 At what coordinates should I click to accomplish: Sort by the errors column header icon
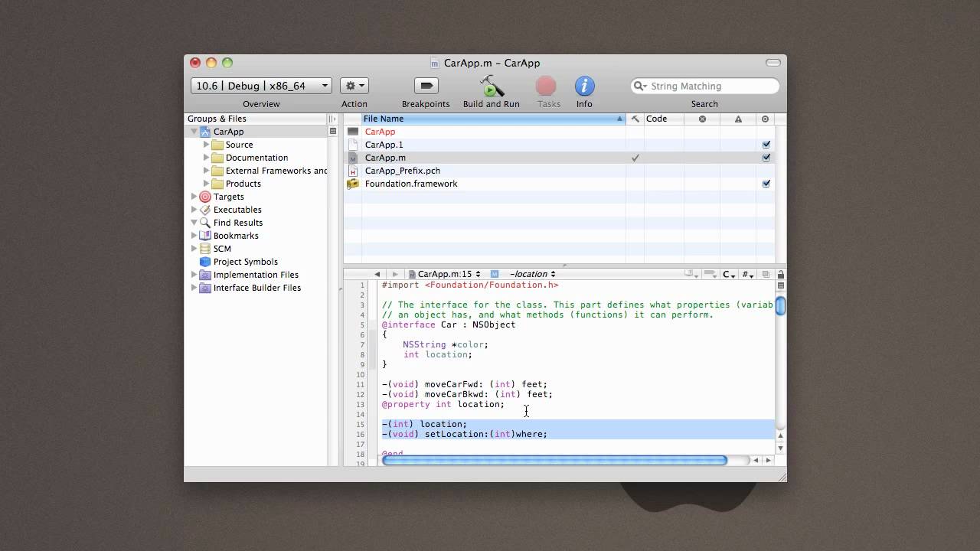click(702, 119)
